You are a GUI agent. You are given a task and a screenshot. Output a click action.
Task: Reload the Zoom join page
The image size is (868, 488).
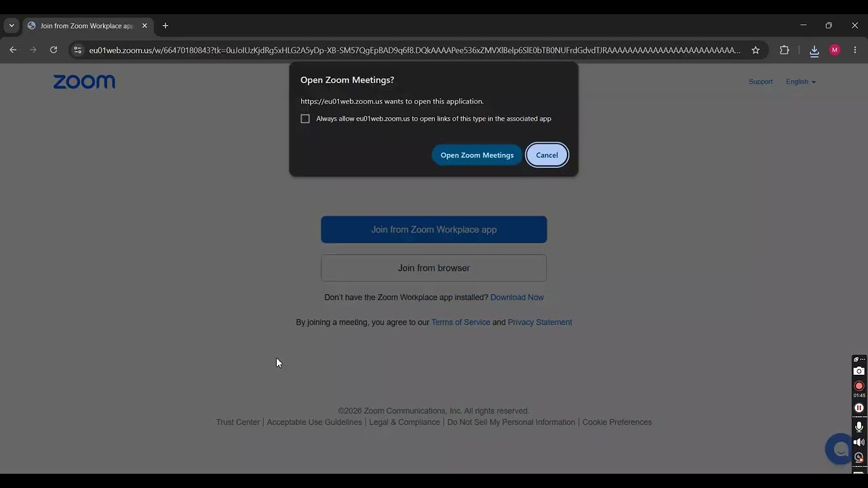(54, 50)
